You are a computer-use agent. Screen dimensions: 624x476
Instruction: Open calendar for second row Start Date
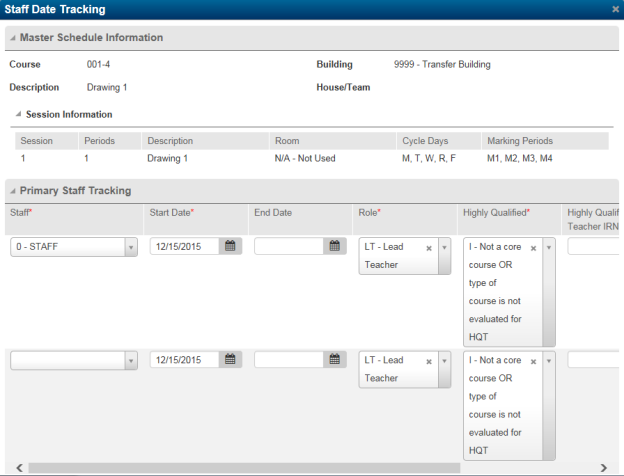[x=231, y=360]
